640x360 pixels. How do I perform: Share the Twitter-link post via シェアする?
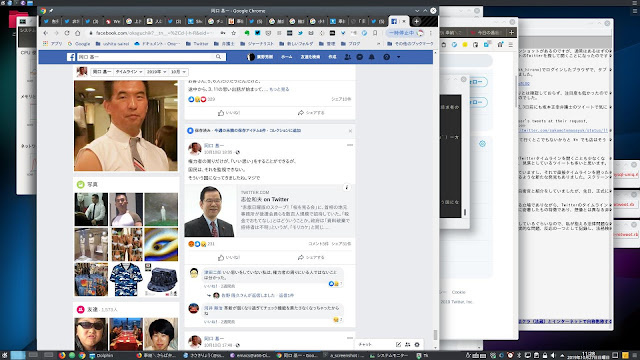(311, 258)
